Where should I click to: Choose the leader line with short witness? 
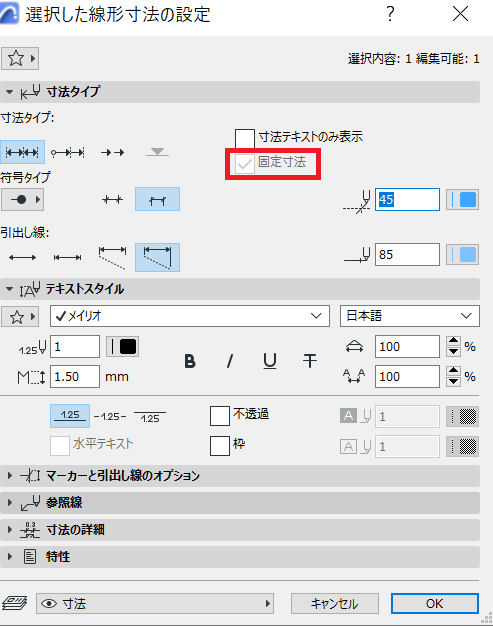click(67, 258)
